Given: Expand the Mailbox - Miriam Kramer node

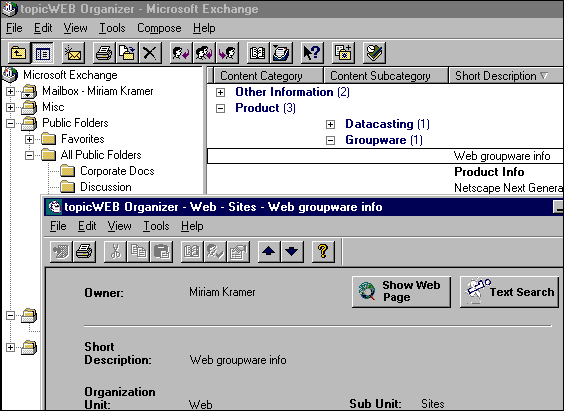Looking at the screenshot, I should (x=10, y=91).
